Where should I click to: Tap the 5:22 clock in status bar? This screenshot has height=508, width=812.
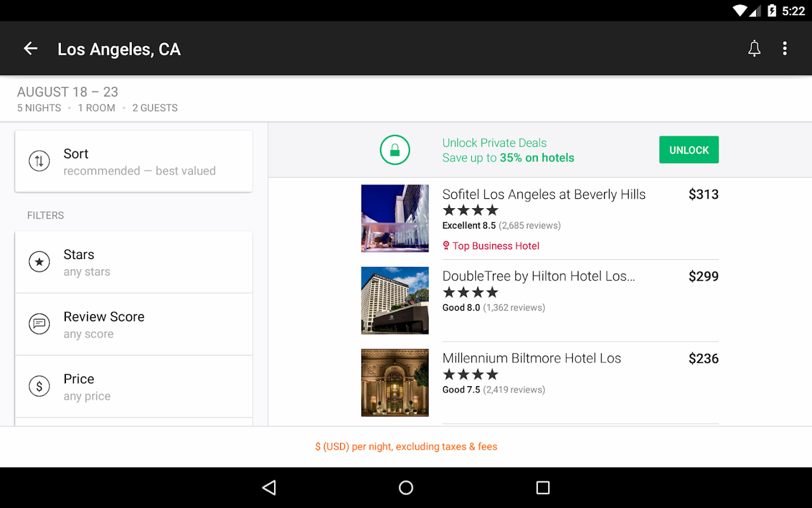tap(793, 11)
